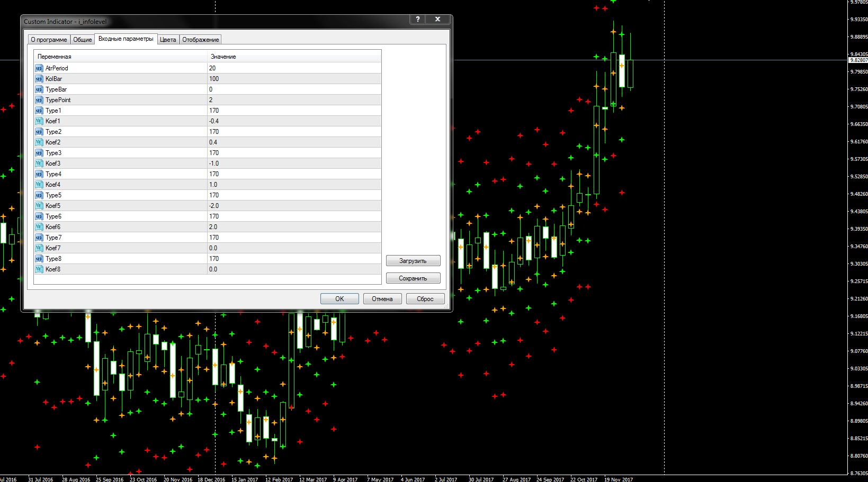Click the double-type icon beside Koef5
868x482 pixels.
39,206
